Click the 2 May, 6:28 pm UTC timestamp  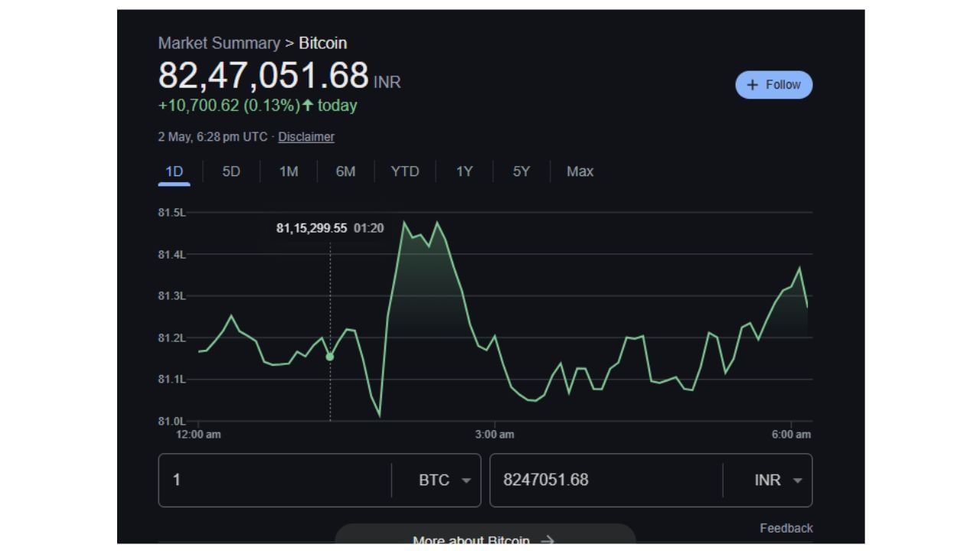coord(213,137)
